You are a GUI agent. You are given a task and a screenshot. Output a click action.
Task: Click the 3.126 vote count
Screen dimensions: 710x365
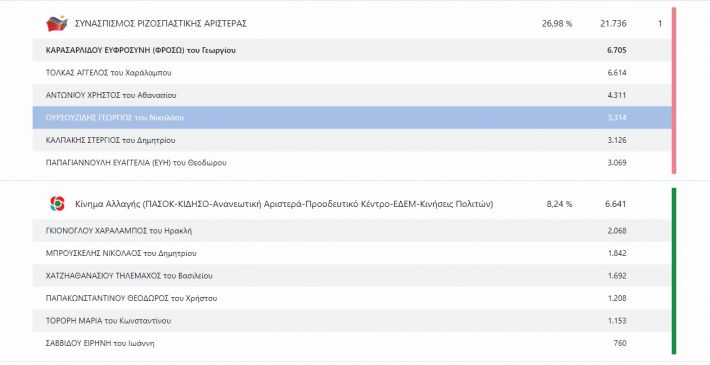point(617,140)
